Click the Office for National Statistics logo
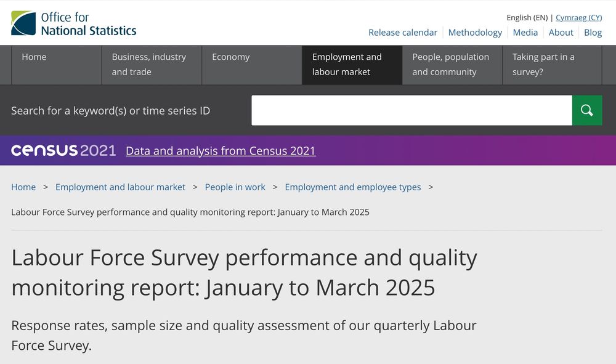 (74, 23)
